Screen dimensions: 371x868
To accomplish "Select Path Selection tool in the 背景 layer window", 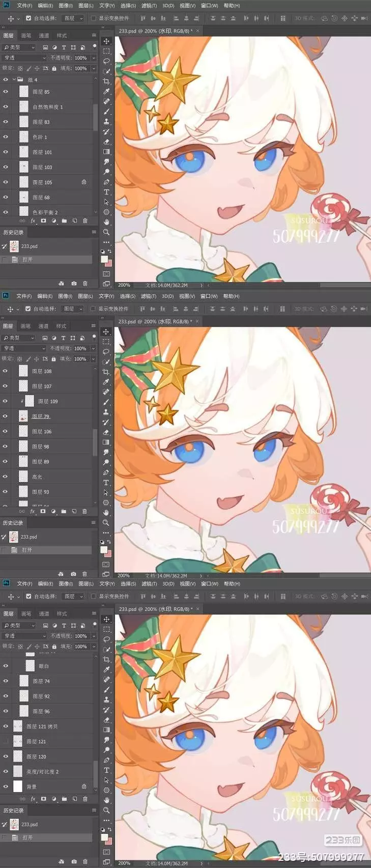I will point(106,780).
